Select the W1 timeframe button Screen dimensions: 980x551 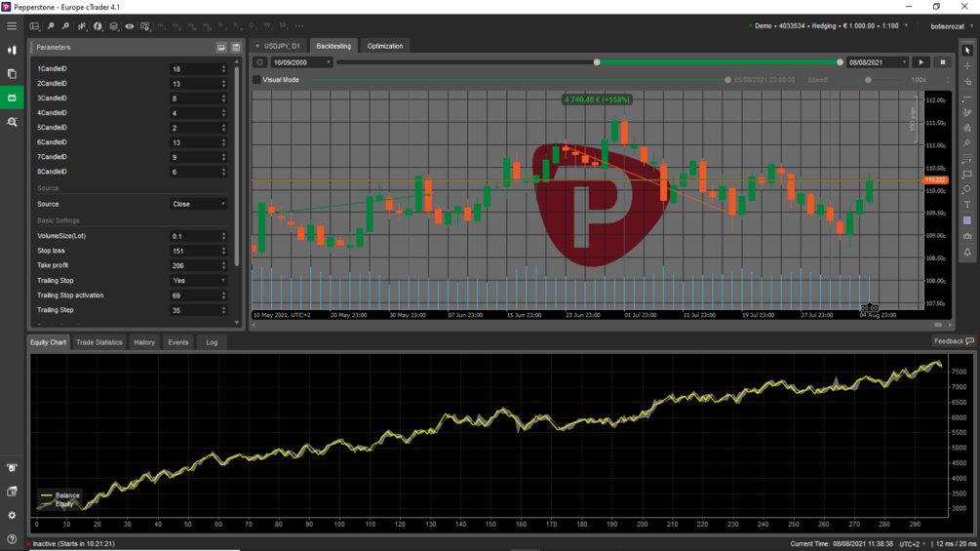pos(268,26)
